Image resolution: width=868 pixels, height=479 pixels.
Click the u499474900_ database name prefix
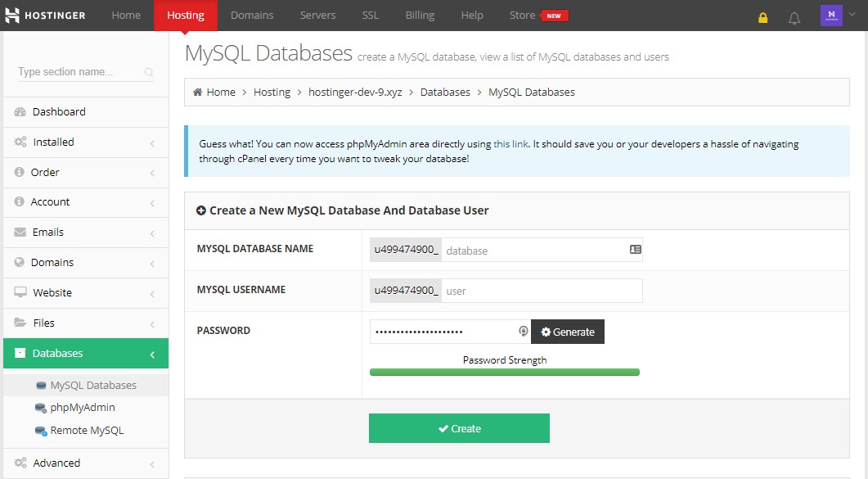click(x=406, y=250)
